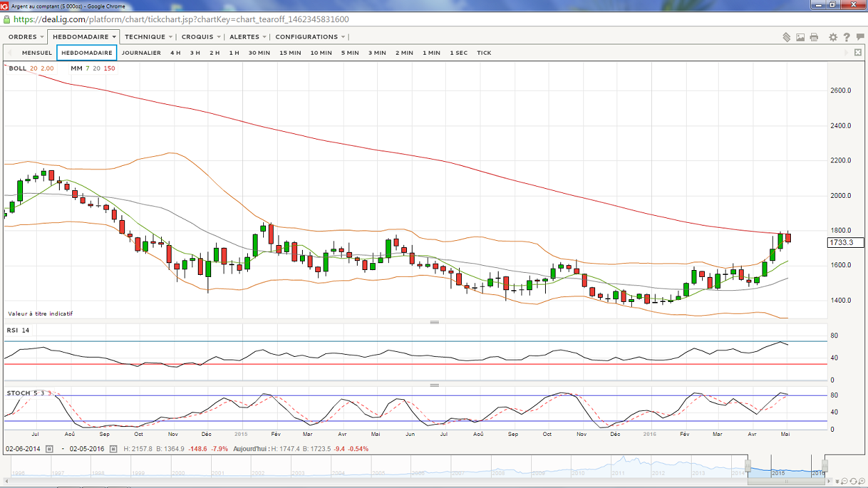This screenshot has width=868, height=488.
Task: Expand the TECHNIQUE dropdown menu
Action: click(149, 37)
